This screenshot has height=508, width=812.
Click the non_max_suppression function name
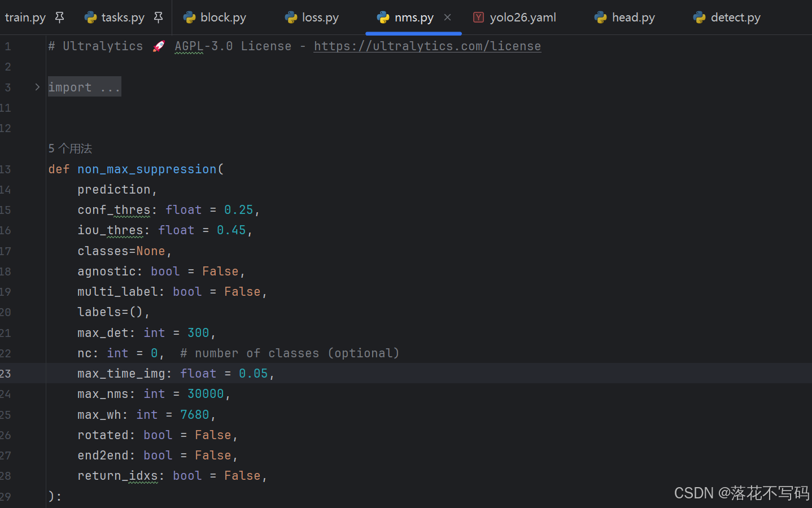pos(147,169)
